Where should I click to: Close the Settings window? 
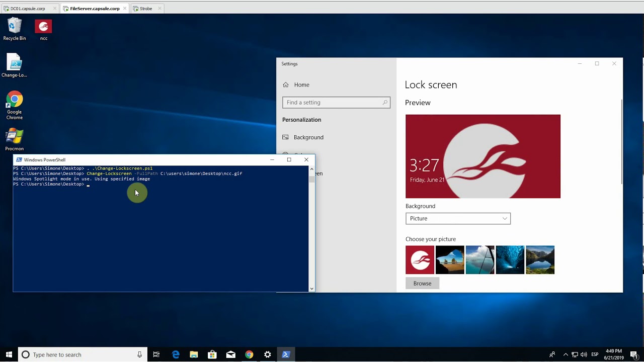(x=614, y=64)
